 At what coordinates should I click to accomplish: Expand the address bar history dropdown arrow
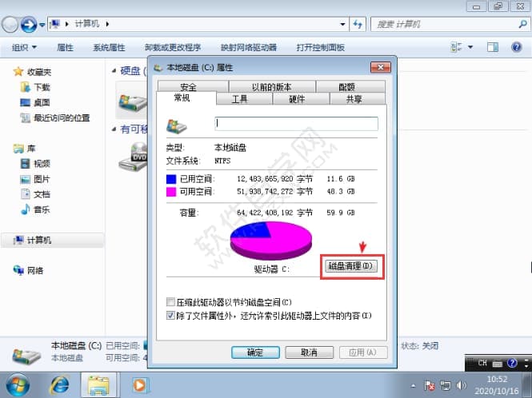point(342,26)
